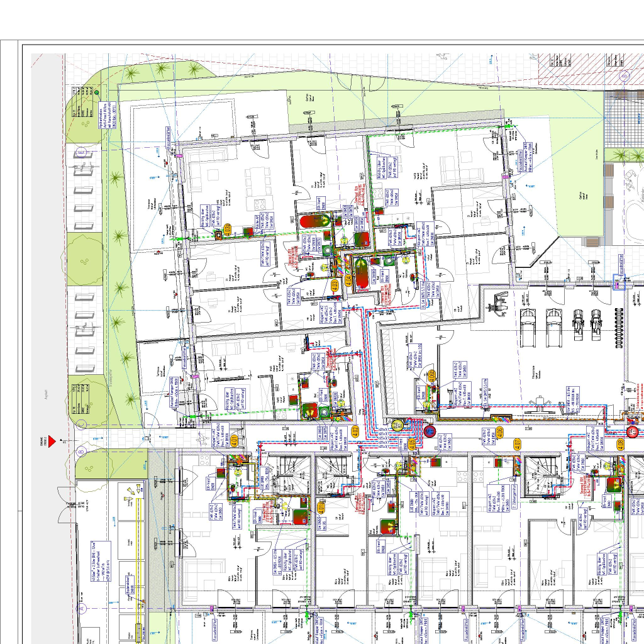Click the green hydrant symbol
The height and width of the screenshot is (644, 644).
click(x=96, y=92)
